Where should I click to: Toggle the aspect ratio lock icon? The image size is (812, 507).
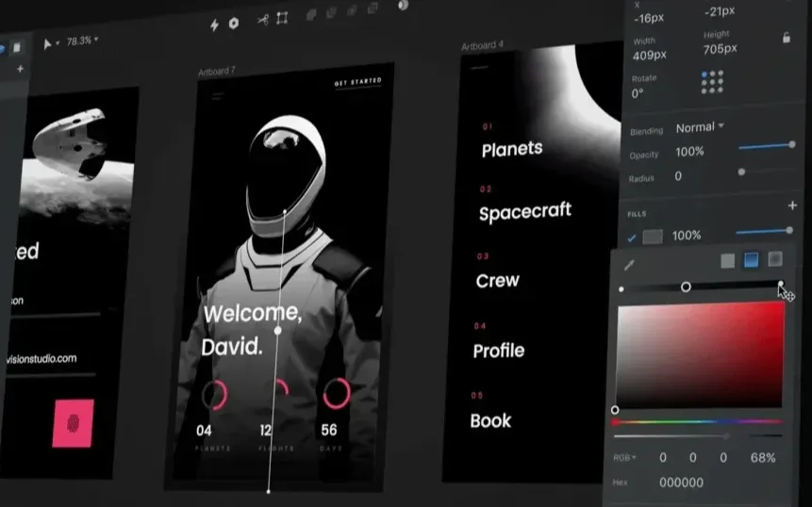(x=786, y=38)
